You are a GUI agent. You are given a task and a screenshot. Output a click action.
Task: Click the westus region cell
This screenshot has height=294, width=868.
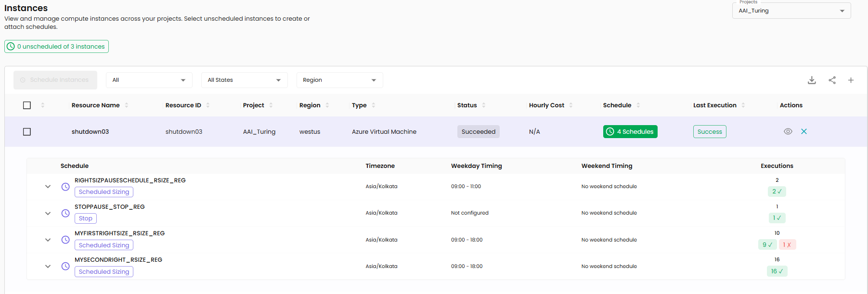[x=310, y=132]
